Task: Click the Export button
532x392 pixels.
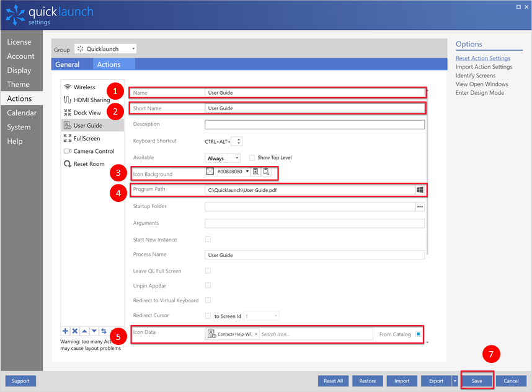Action: tap(437, 381)
